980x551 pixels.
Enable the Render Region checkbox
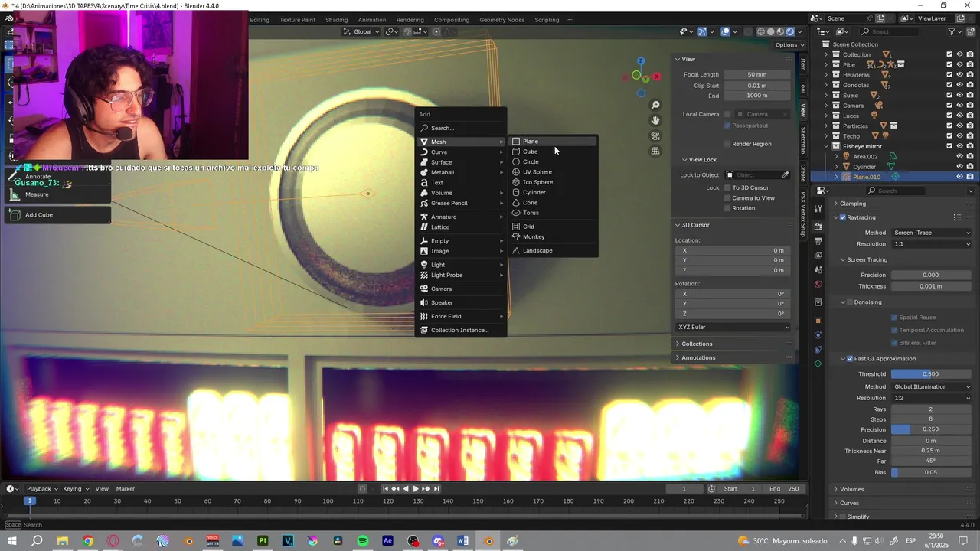pos(727,144)
